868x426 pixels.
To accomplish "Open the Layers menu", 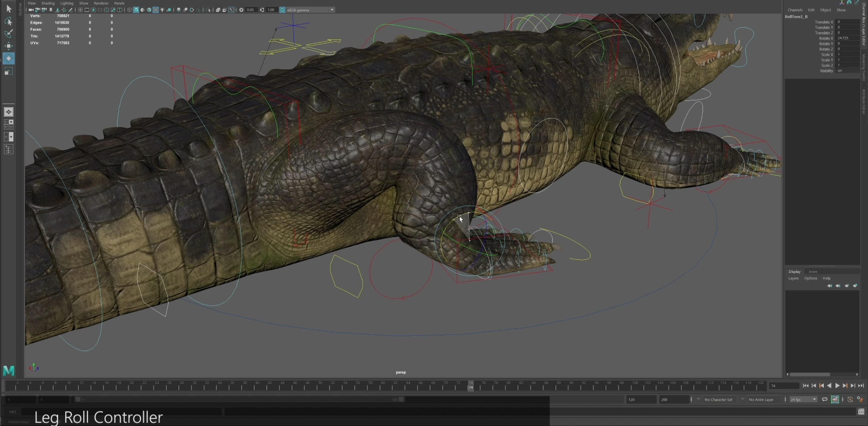I will 793,278.
